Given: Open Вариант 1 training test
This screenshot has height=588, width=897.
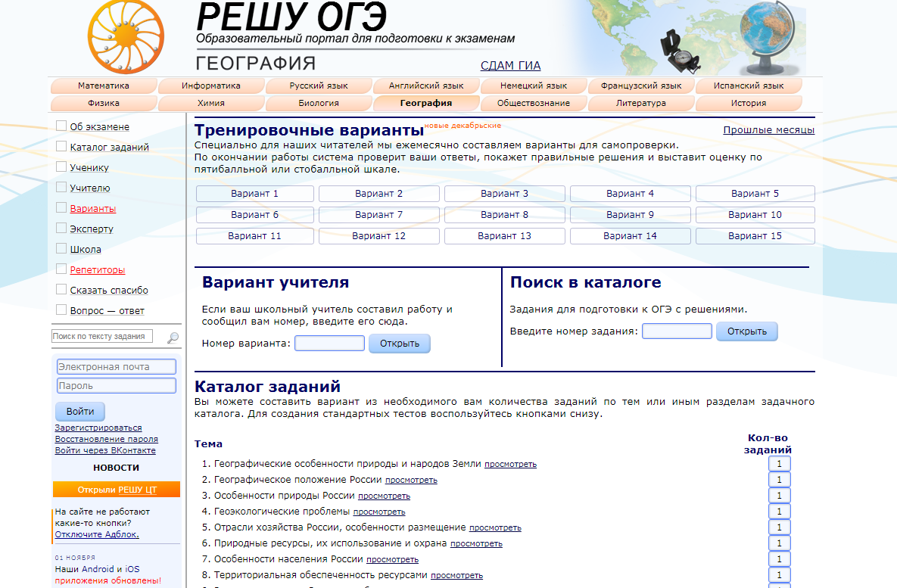Looking at the screenshot, I should (x=254, y=193).
